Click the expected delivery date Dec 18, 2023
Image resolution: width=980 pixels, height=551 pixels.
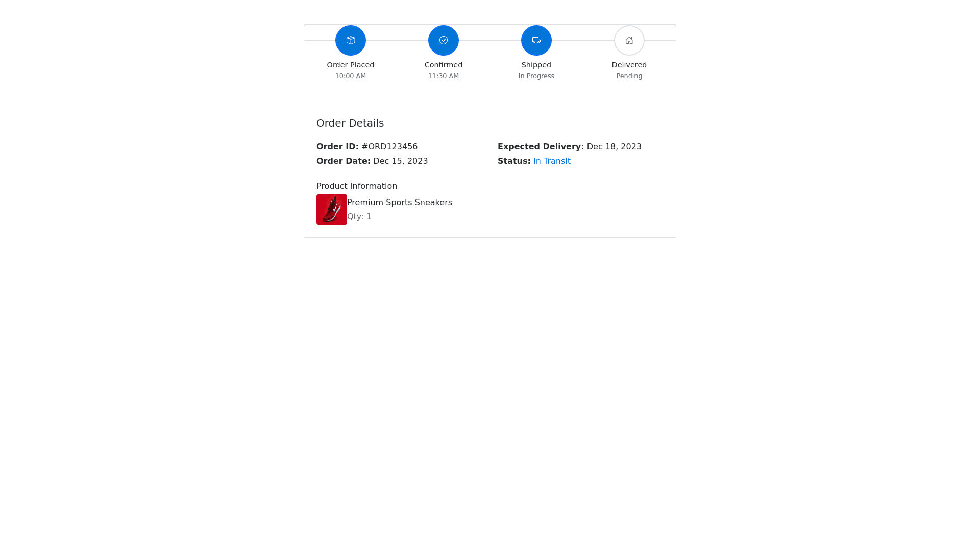[x=614, y=147]
